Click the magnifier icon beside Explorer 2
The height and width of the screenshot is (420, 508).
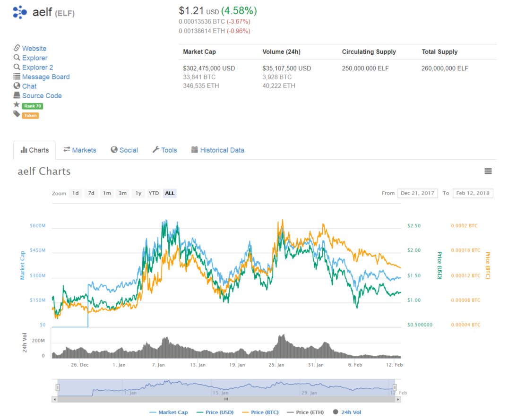click(x=17, y=67)
